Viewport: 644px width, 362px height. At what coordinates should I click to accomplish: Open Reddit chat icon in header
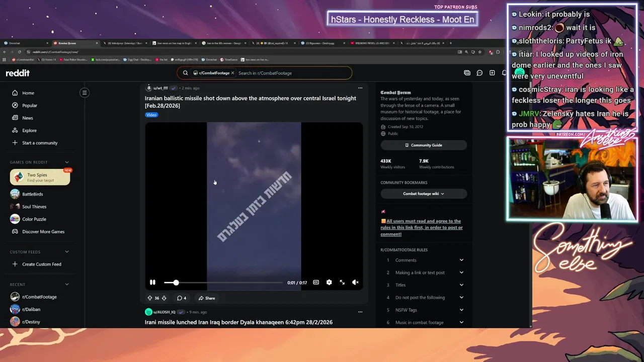point(479,73)
